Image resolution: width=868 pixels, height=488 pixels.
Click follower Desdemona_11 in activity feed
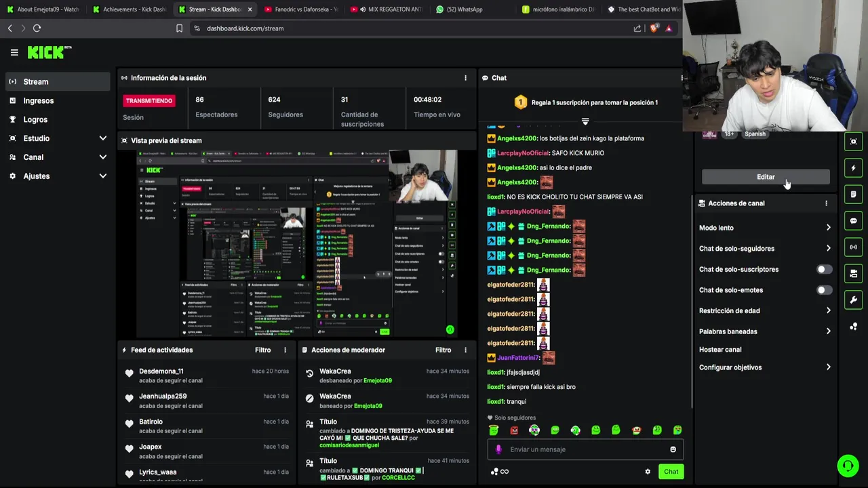tap(161, 371)
